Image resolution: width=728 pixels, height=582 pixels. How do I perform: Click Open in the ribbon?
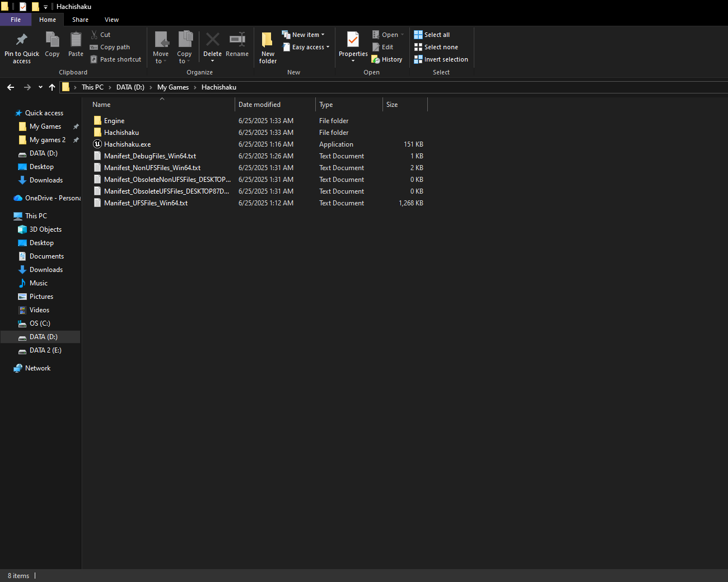tap(388, 35)
